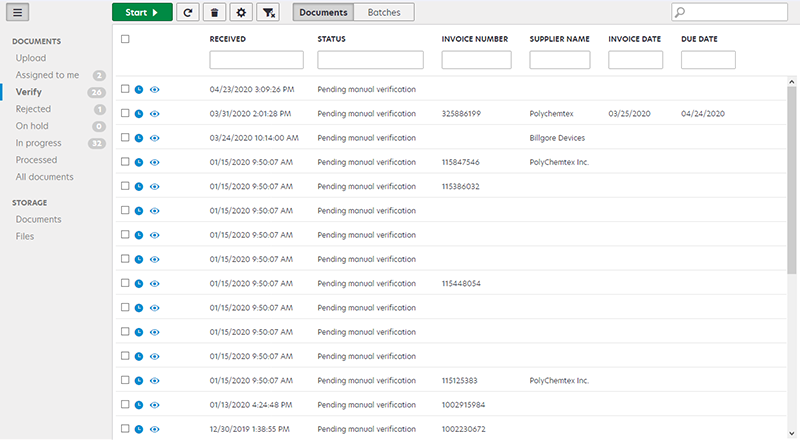This screenshot has width=800, height=440.
Task: Select the checkbox for invoice 1002915984
Action: [x=125, y=405]
